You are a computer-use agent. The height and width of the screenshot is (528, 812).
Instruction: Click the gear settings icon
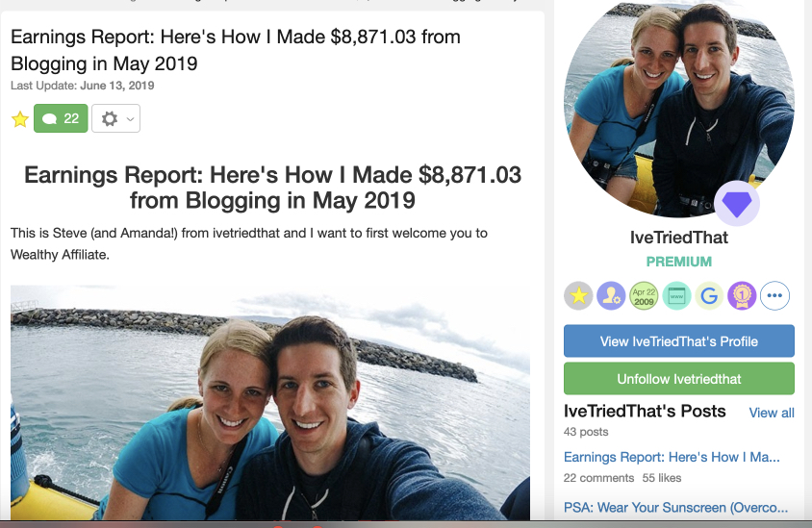click(x=110, y=118)
